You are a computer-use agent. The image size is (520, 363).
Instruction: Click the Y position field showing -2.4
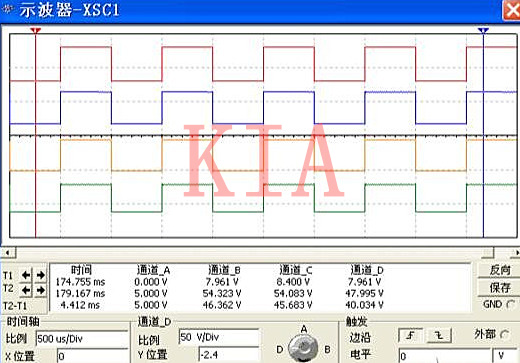(x=229, y=355)
